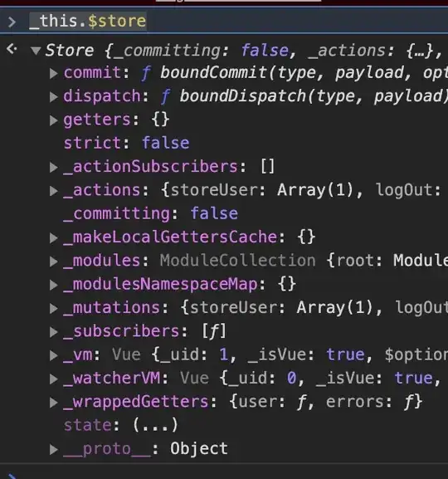Click the _this.$store console input text
Viewport: 448px width, 479px height.
[x=88, y=22]
